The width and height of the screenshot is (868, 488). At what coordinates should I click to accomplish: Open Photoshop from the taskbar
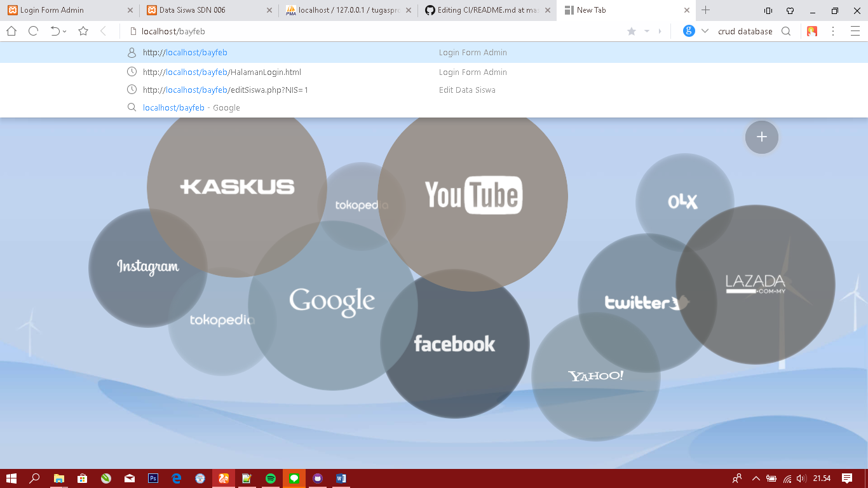(153, 478)
